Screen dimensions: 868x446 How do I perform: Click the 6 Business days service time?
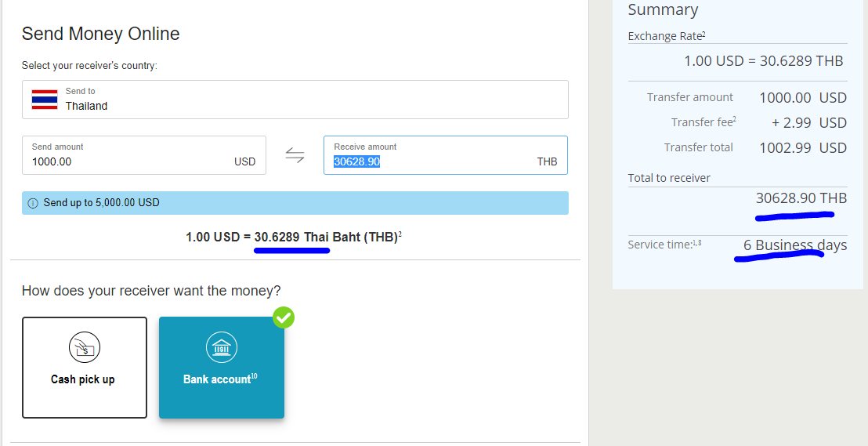click(795, 245)
